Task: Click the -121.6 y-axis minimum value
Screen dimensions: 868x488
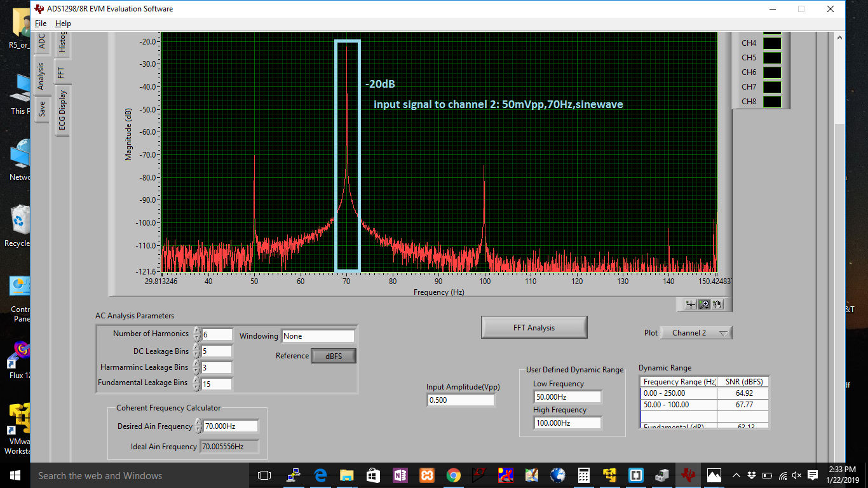Action: [145, 271]
